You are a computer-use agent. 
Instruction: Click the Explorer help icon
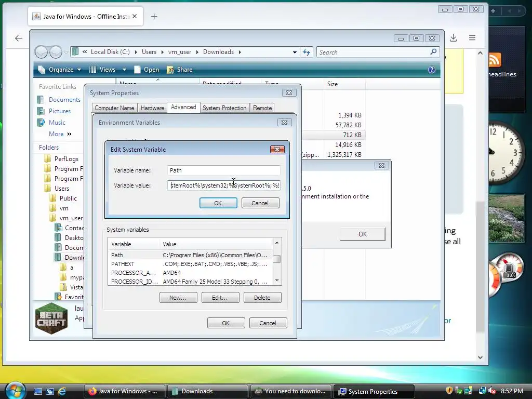click(x=432, y=70)
